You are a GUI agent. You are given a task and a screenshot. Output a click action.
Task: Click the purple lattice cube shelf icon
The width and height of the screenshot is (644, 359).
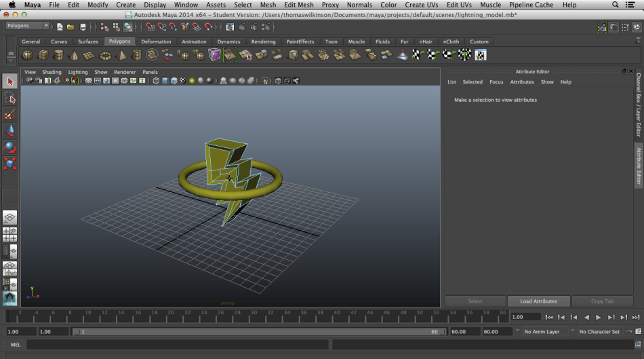[214, 55]
